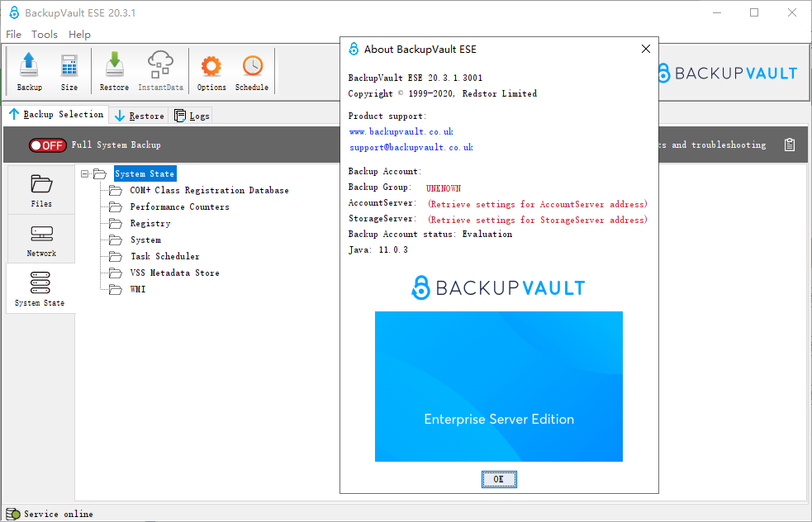The height and width of the screenshot is (522, 812).
Task: Click the Performance Counters folder icon
Action: click(116, 207)
